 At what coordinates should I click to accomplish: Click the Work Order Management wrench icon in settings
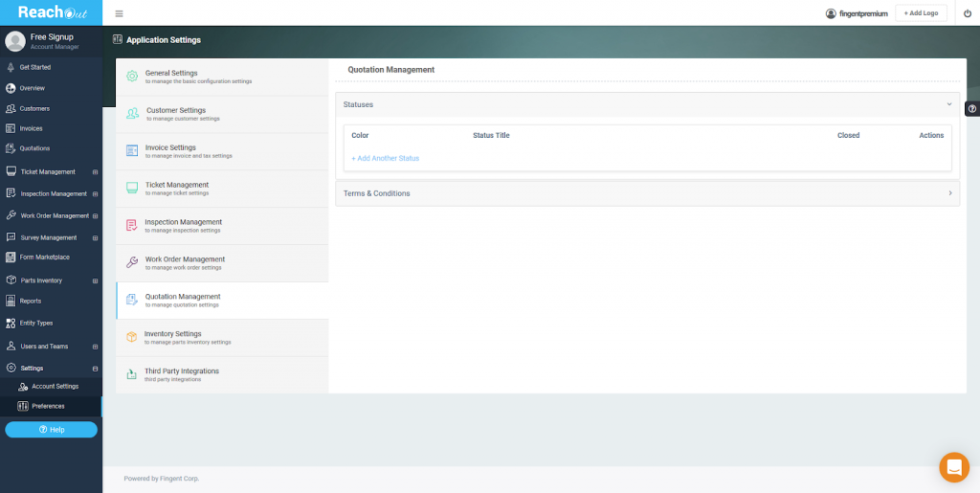point(132,262)
